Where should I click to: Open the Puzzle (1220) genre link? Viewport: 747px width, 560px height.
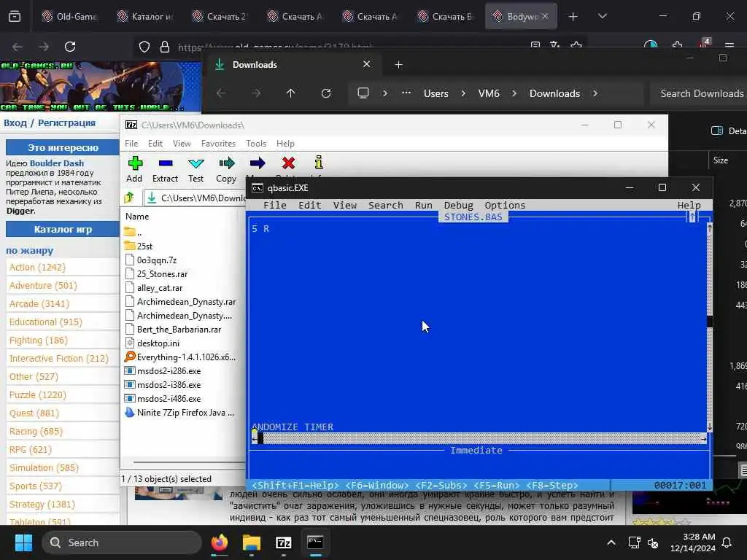[38, 394]
